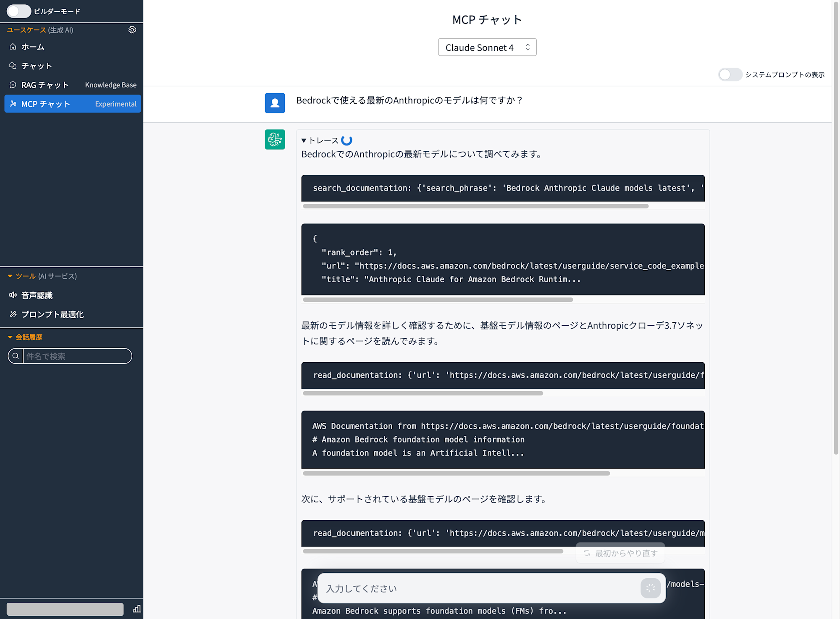Viewport: 840px width, 619px height.
Task: Toggle the ビルダーモード switch
Action: [19, 11]
